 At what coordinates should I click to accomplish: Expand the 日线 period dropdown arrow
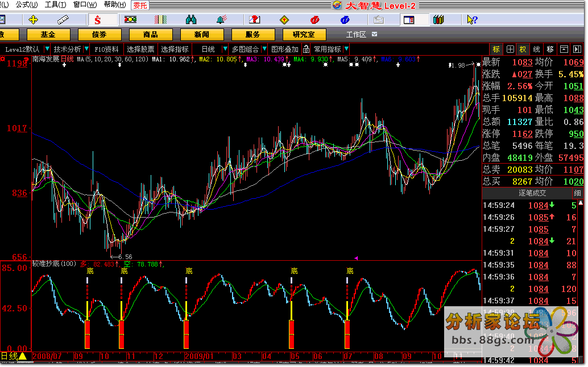[x=225, y=49]
